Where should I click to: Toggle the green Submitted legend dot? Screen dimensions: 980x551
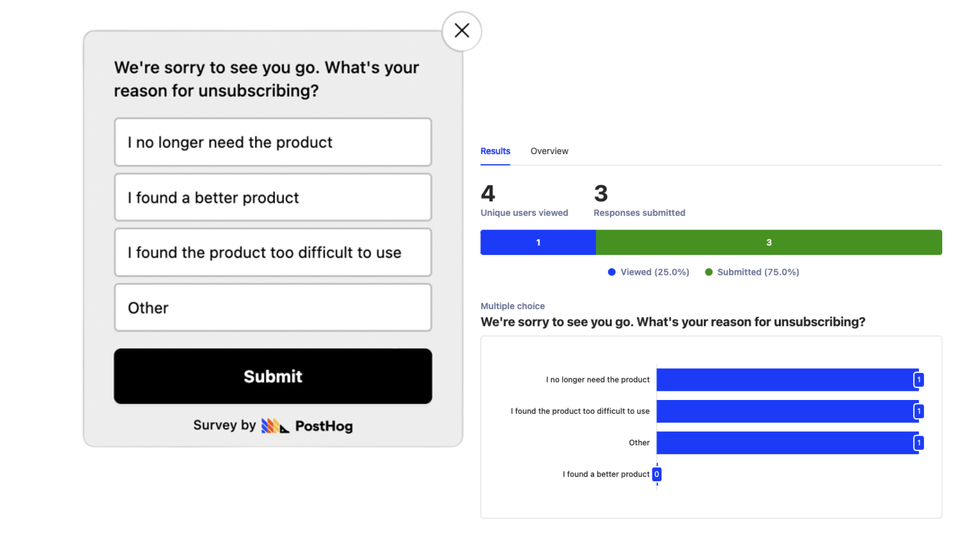tap(708, 272)
